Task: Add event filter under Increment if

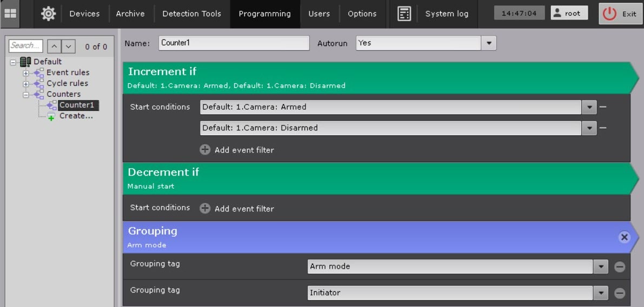Action: (x=237, y=150)
